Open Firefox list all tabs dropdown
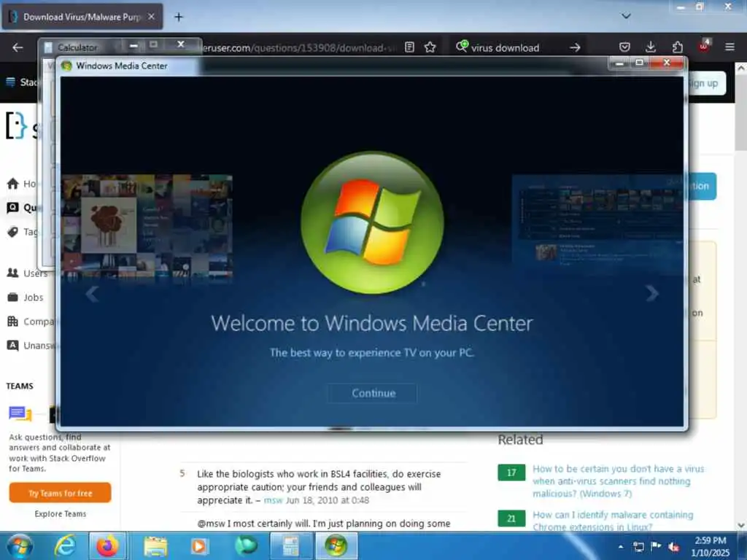The height and width of the screenshot is (560, 747). 626,16
